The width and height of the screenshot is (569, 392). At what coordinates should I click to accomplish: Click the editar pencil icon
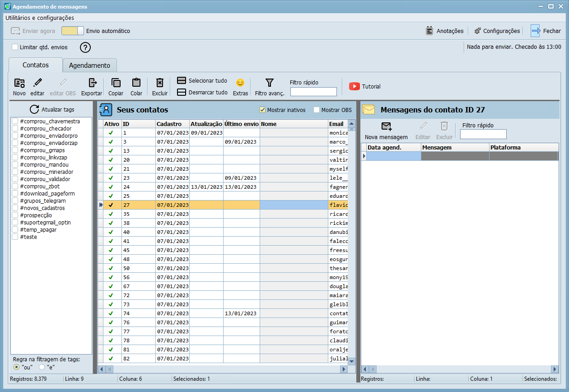(37, 83)
